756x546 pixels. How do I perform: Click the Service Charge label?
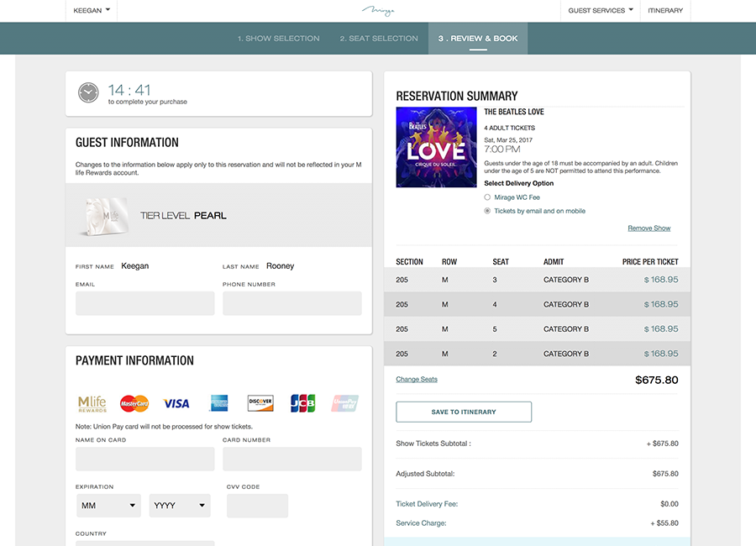[421, 523]
